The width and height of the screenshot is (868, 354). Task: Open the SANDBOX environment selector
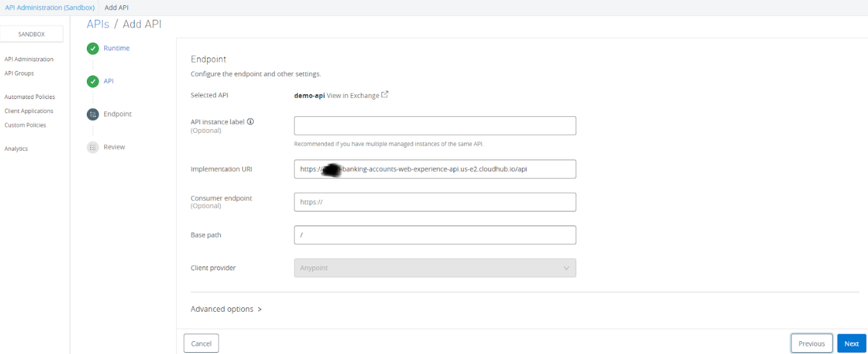coord(32,35)
